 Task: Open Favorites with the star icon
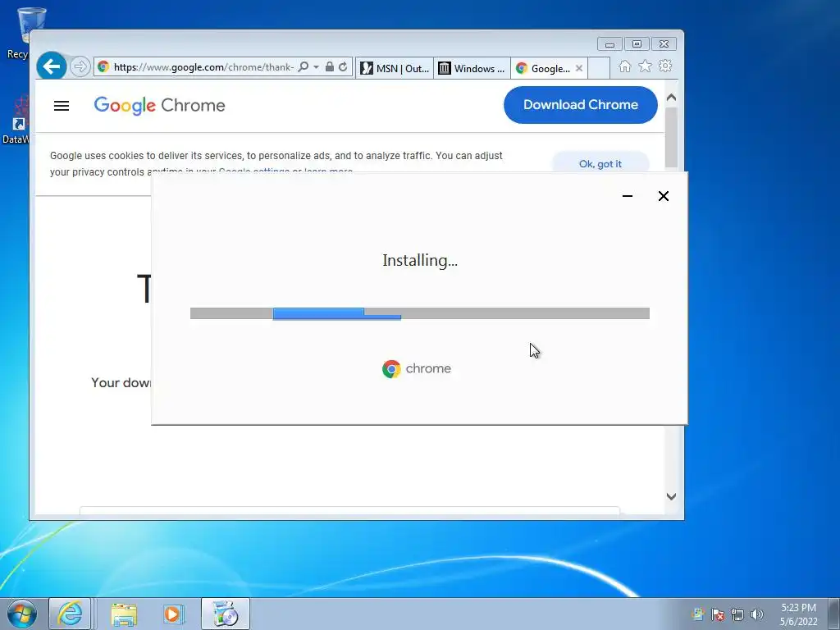point(645,66)
